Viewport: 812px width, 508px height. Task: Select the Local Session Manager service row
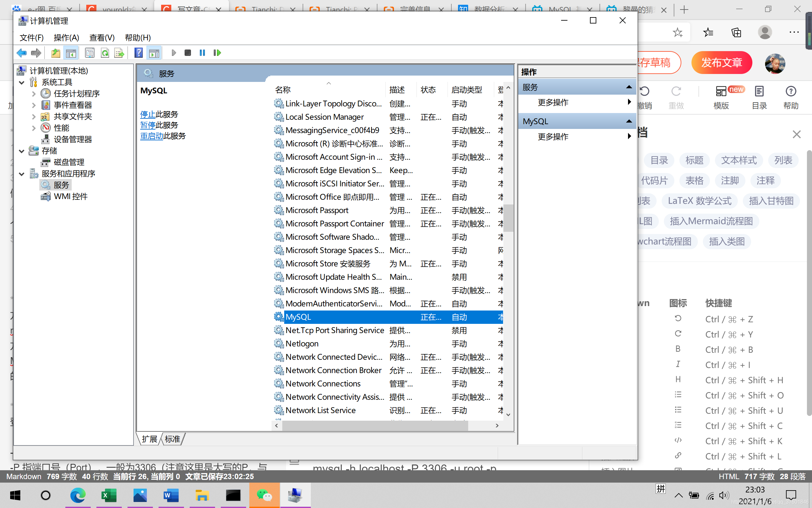click(x=388, y=117)
